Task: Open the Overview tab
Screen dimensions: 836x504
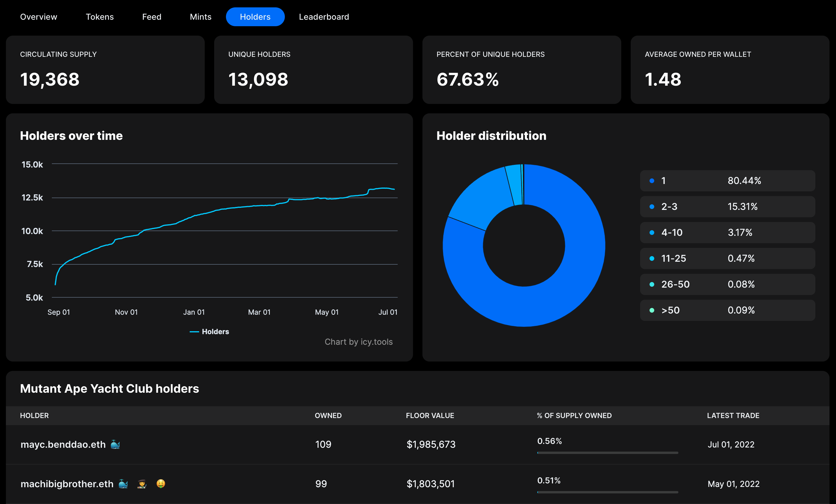Action: tap(38, 17)
